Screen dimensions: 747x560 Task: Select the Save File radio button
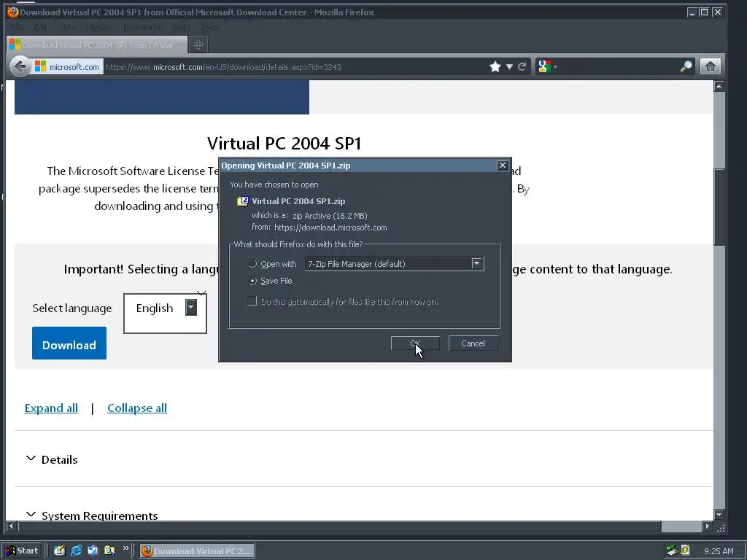pos(252,281)
